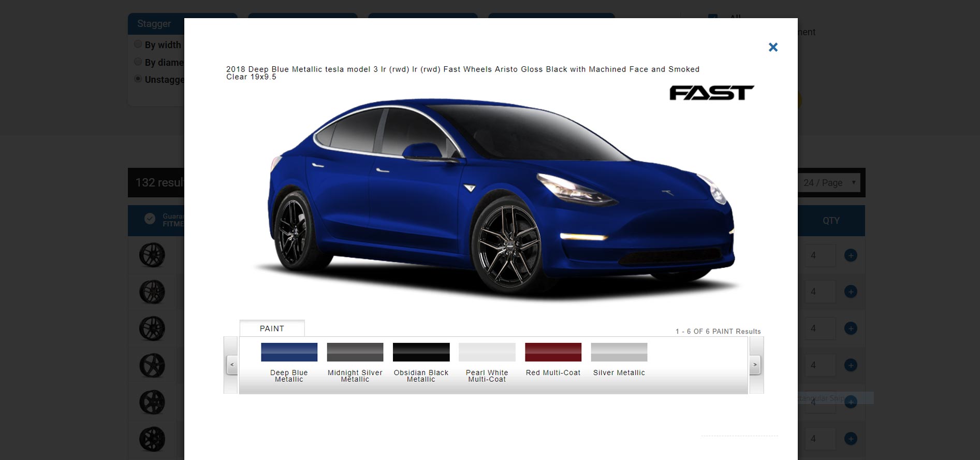Click the Tesla Model 3 preview image

tap(497, 197)
